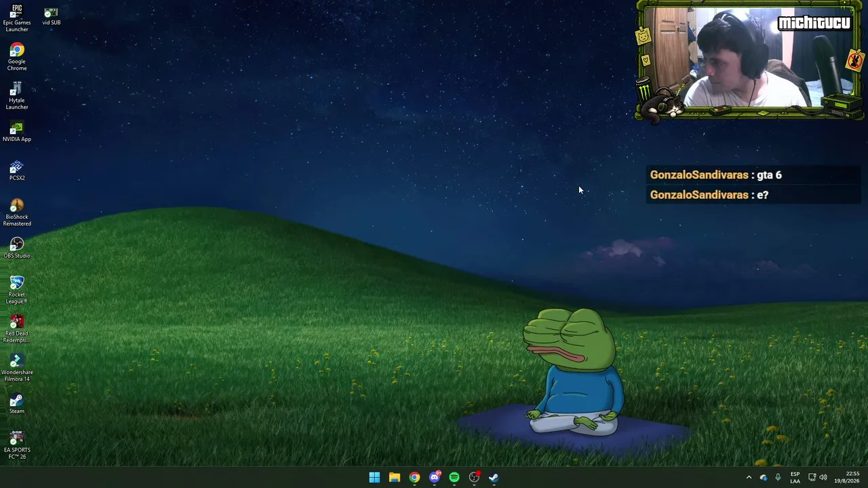Image resolution: width=868 pixels, height=488 pixels.
Task: Open the Windows Start menu
Action: pos(374,477)
